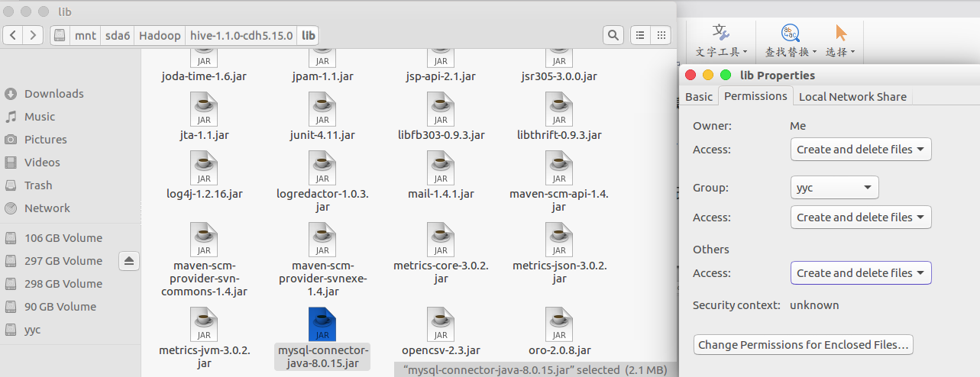Select the opencsv-2.3.jar file icon
The height and width of the screenshot is (377, 980).
[441, 324]
